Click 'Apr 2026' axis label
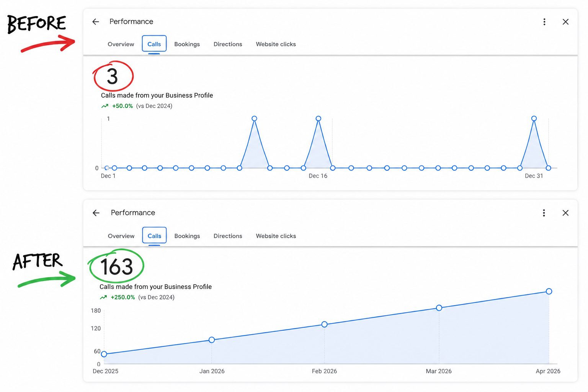The image size is (588, 392). pos(548,371)
